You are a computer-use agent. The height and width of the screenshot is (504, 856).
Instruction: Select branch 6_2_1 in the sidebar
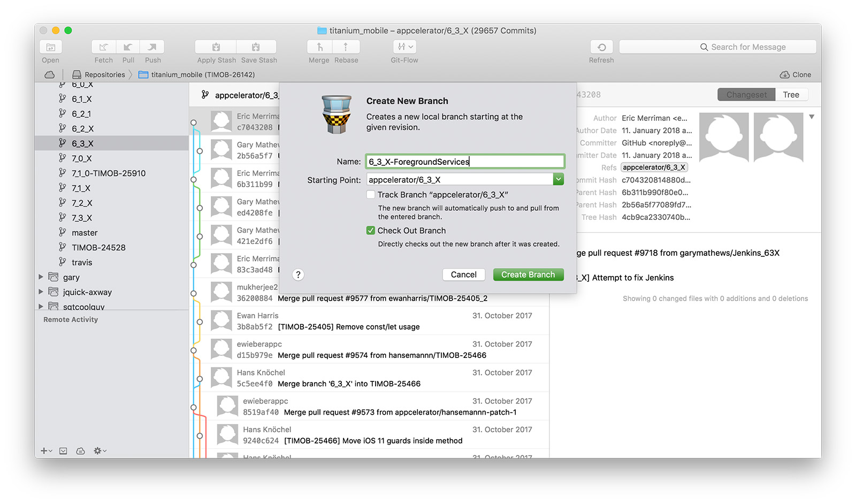coord(112,114)
